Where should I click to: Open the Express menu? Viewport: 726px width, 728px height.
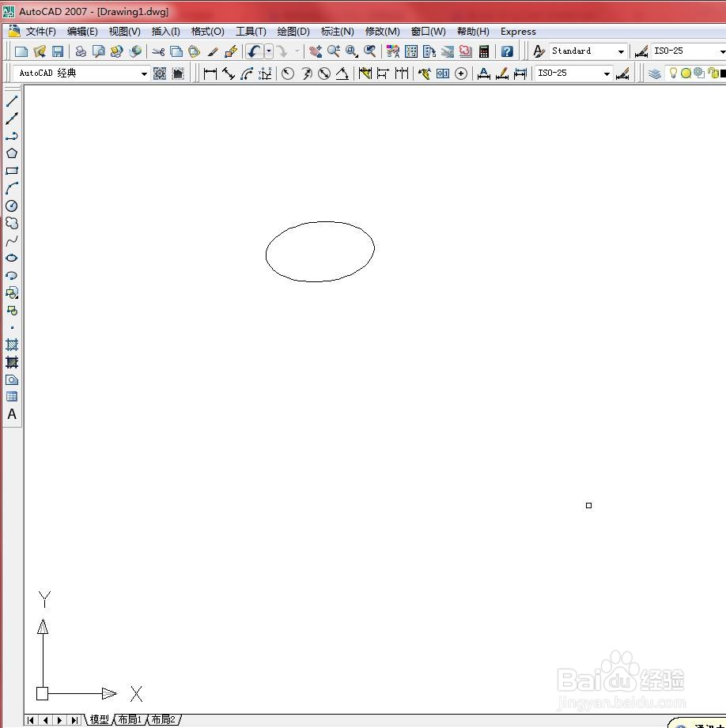pos(518,31)
